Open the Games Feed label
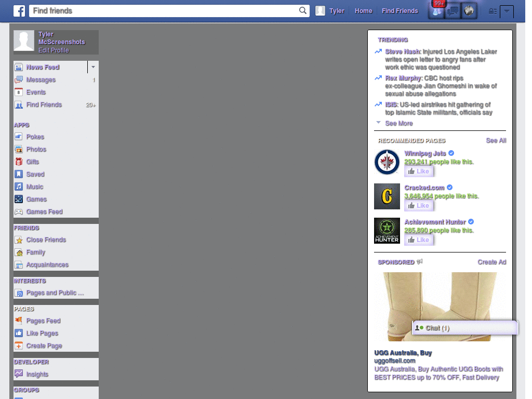The image size is (532, 399). (x=45, y=212)
